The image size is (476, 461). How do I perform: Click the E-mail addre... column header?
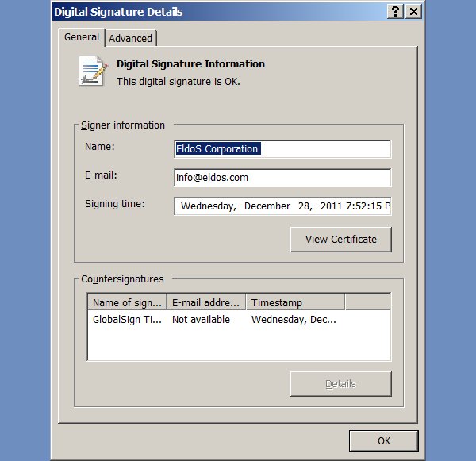206,302
